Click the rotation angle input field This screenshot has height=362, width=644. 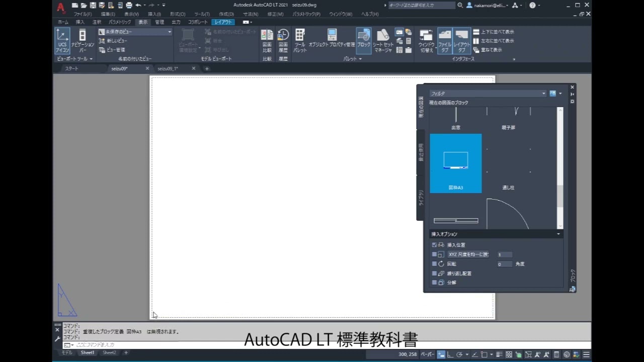coord(505,264)
